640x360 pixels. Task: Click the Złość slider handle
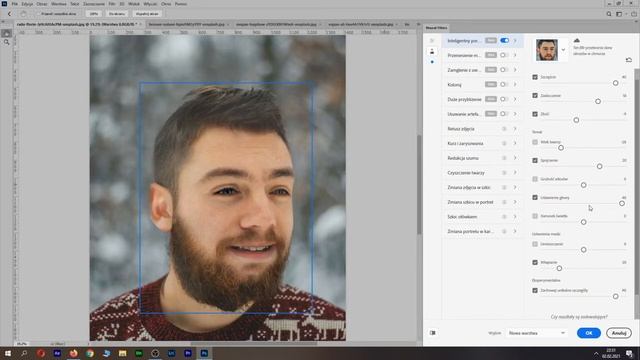576,120
